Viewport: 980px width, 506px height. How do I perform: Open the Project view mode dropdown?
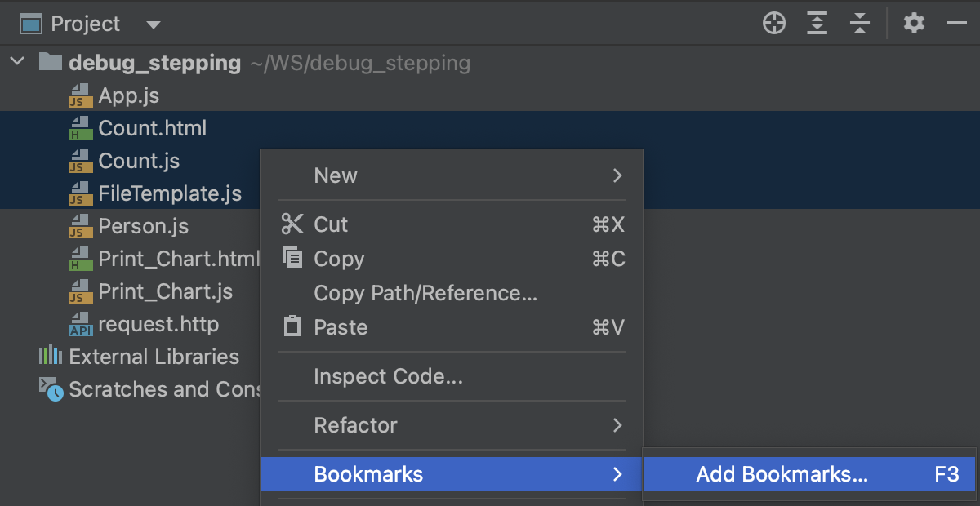coord(153,23)
